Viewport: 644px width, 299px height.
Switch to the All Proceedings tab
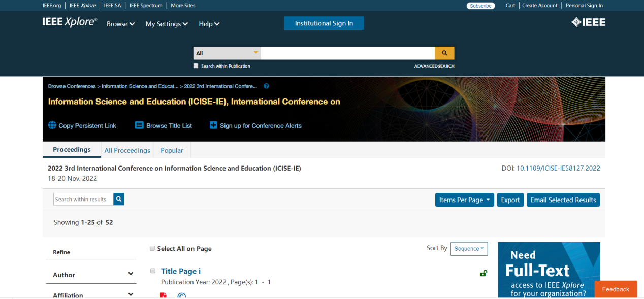pos(127,150)
